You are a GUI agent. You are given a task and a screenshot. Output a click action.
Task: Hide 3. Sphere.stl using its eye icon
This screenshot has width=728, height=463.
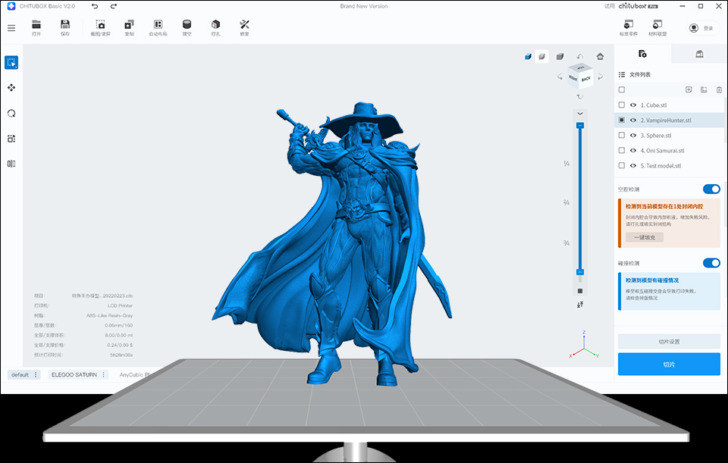633,135
